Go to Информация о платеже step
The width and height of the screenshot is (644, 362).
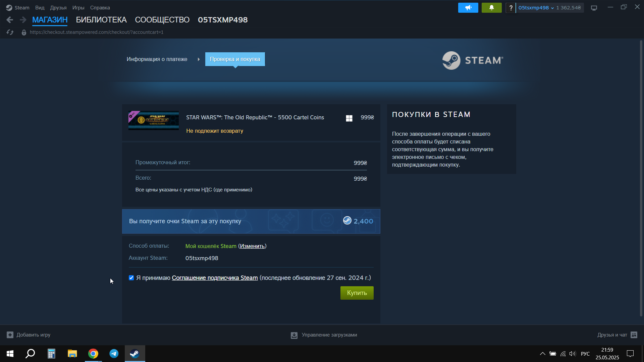[x=157, y=59]
